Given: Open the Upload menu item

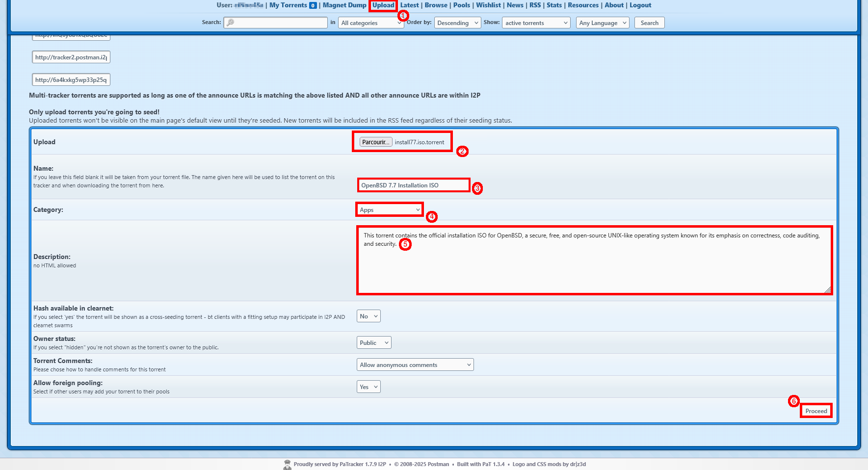Looking at the screenshot, I should (x=383, y=5).
